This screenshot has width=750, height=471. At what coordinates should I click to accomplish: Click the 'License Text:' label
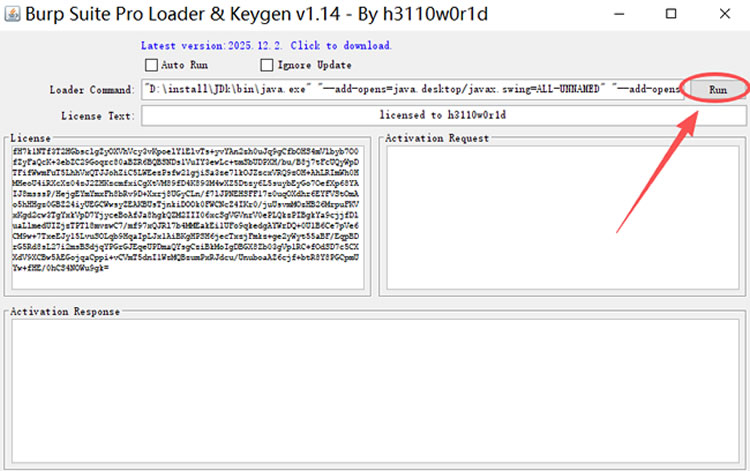pyautogui.click(x=98, y=116)
